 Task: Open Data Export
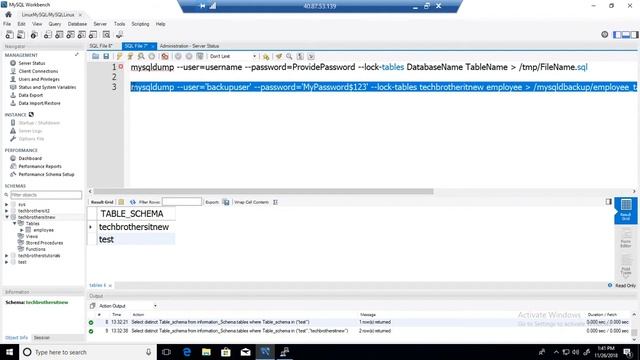(30, 95)
